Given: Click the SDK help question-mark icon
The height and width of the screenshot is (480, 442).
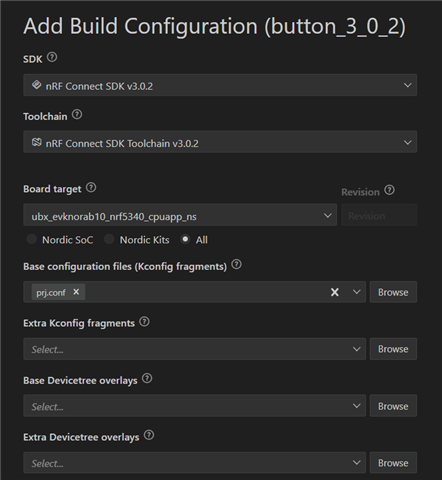Looking at the screenshot, I should pyautogui.click(x=52, y=57).
